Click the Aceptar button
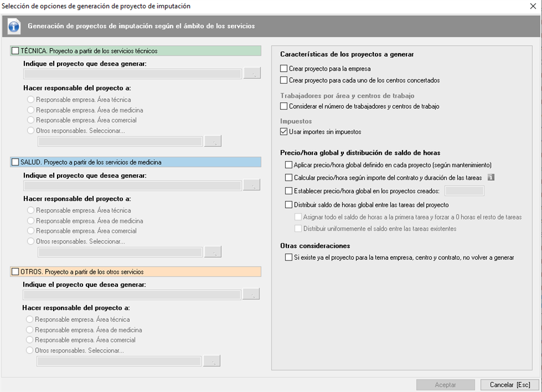Viewport: 542px width, 392px height. pos(445,385)
